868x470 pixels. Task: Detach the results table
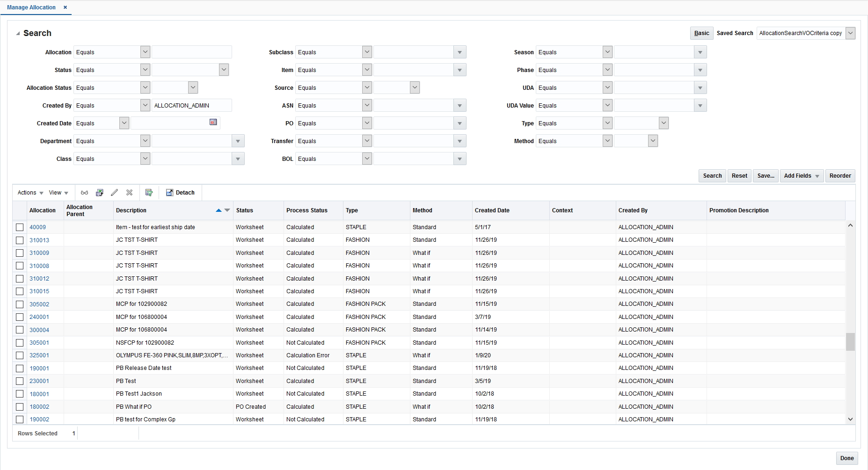(x=180, y=192)
